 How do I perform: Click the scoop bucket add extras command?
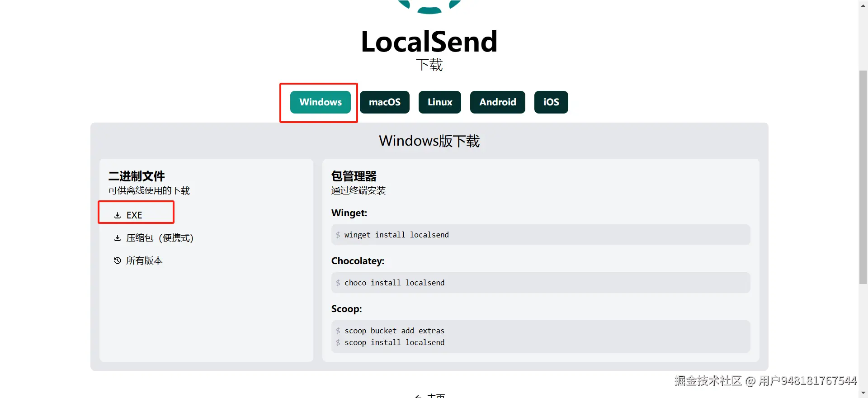pyautogui.click(x=394, y=331)
